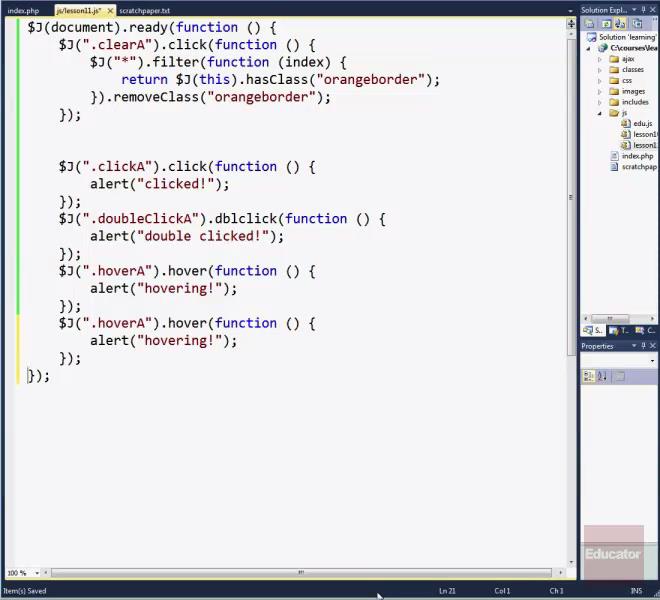Click the editor scroll left arrow

(x=45, y=573)
